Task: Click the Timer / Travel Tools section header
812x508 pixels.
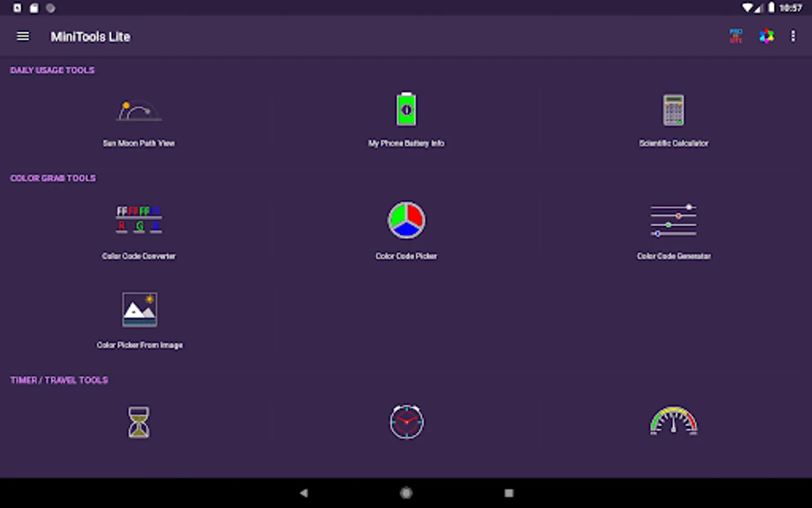Action: pyautogui.click(x=59, y=380)
